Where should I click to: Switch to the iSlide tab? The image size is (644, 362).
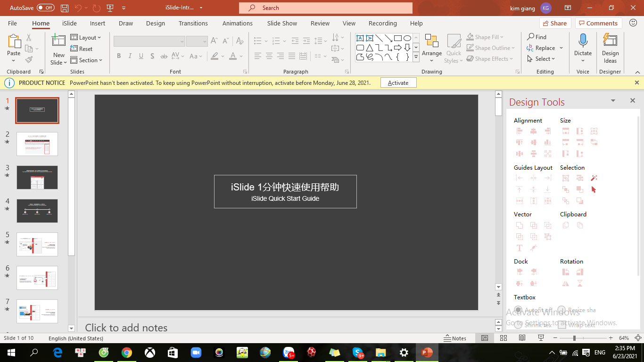(69, 23)
